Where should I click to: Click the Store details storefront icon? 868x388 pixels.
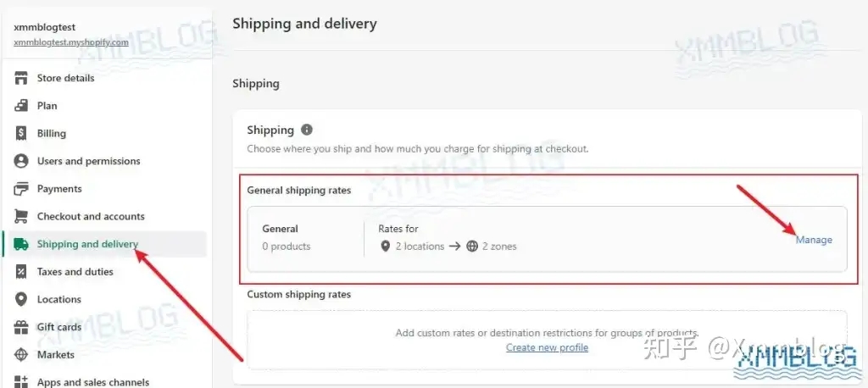21,78
